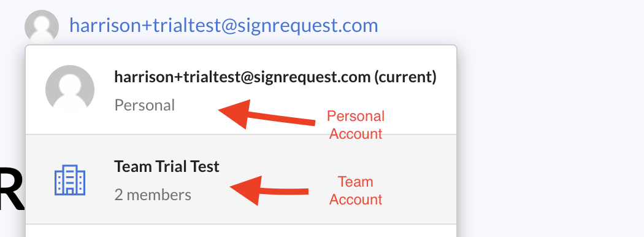Click the word "Test" in the Team Trial Test title
644x237 pixels.
(204, 166)
